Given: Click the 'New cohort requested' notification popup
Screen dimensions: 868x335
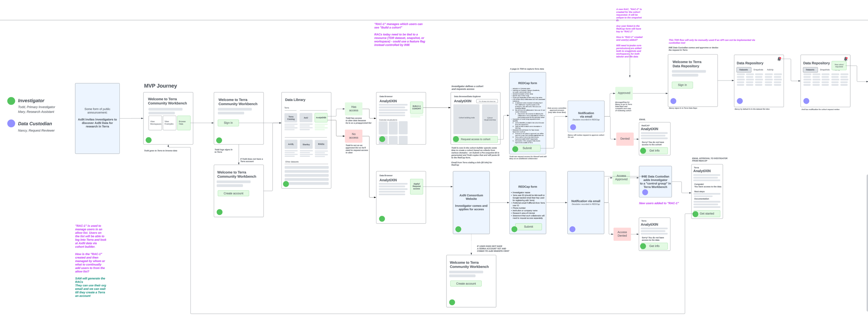Looking at the screenshot, I should tap(839, 66).
